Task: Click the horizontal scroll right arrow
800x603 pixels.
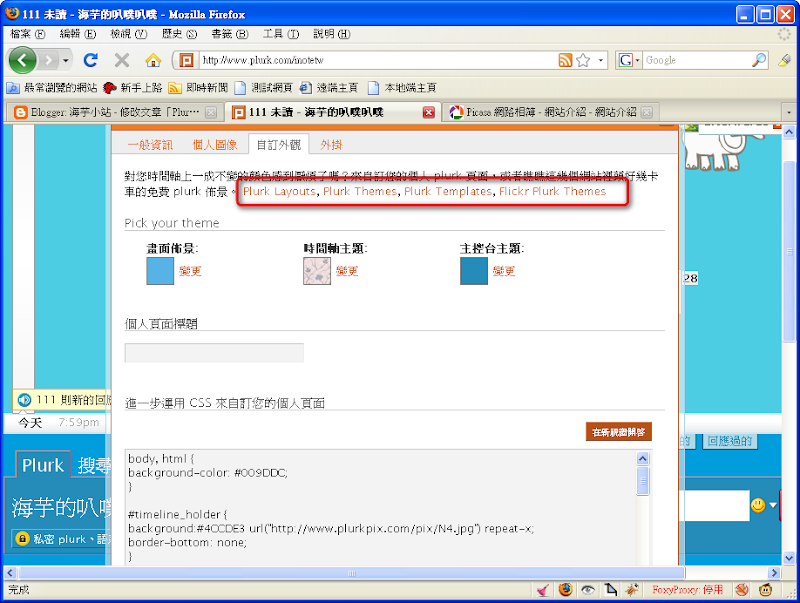Action: click(x=774, y=573)
